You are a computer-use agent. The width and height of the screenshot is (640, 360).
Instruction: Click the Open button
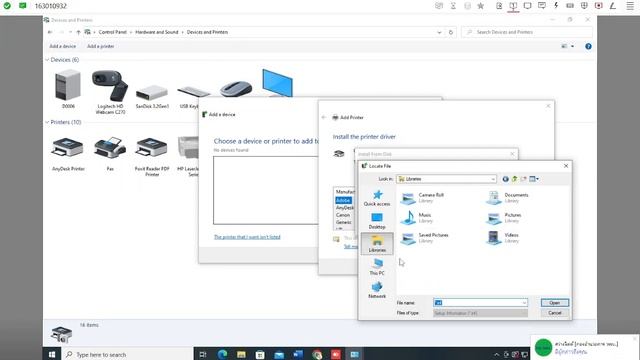pos(554,303)
